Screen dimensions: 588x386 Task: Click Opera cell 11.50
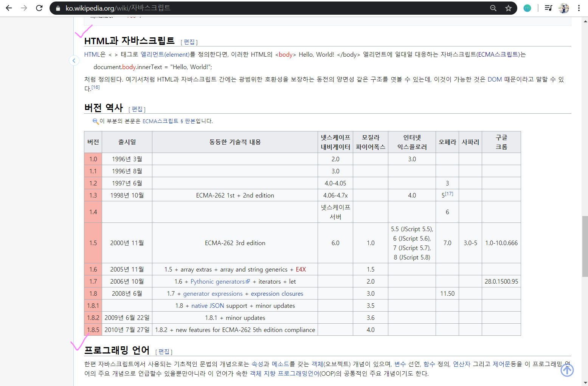tap(447, 293)
